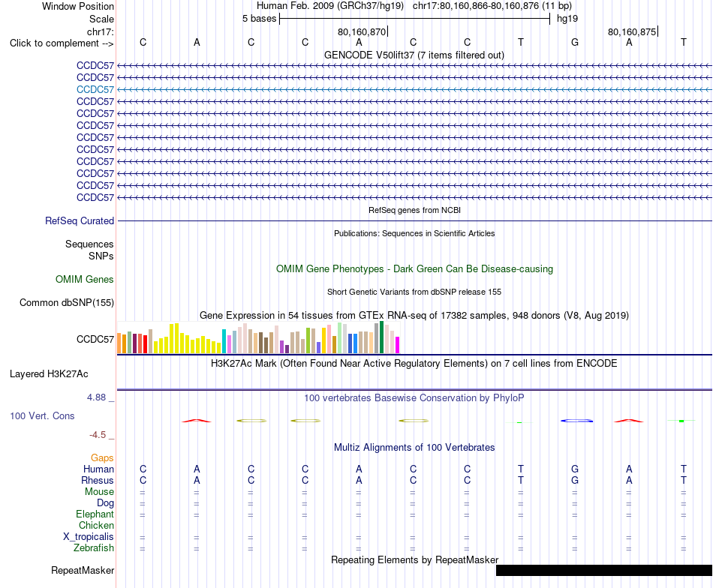Screen dimensions: 713x588
Task: Click the CCDC57 label beside the GTEx bar chart
Action: pos(95,340)
